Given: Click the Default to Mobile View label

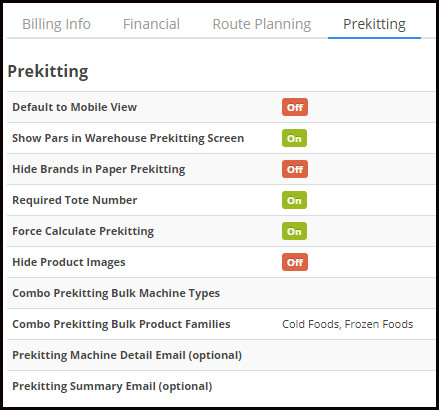Looking at the screenshot, I should click(75, 107).
